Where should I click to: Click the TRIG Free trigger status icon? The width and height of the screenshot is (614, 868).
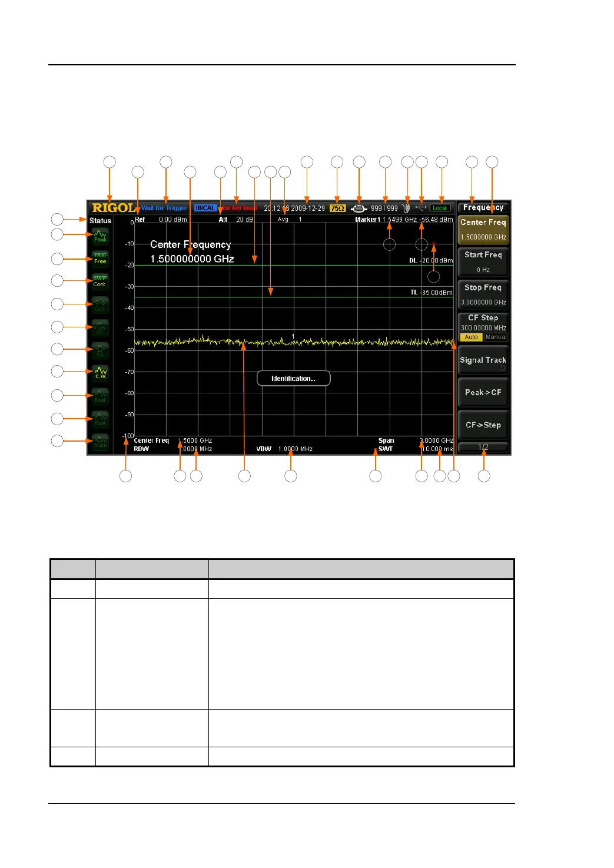click(100, 259)
